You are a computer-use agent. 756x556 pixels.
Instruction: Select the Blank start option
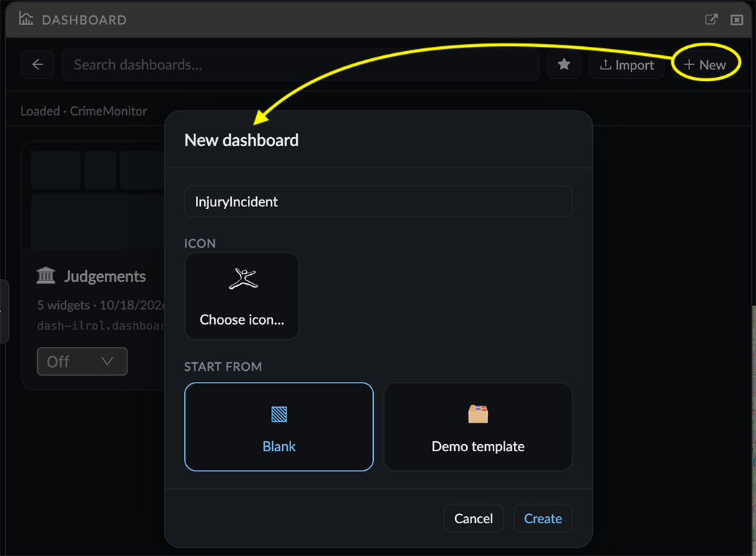[279, 427]
